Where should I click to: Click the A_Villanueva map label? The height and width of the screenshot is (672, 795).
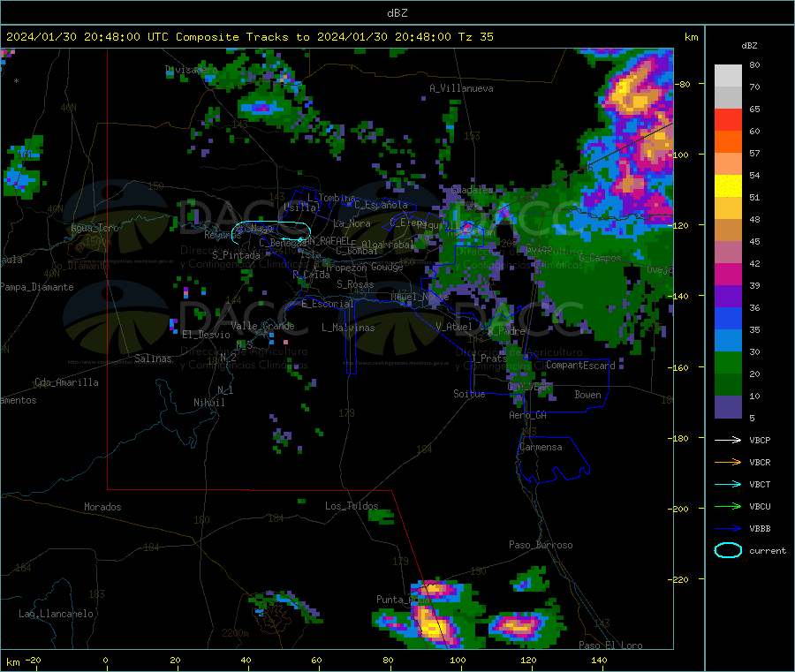461,88
